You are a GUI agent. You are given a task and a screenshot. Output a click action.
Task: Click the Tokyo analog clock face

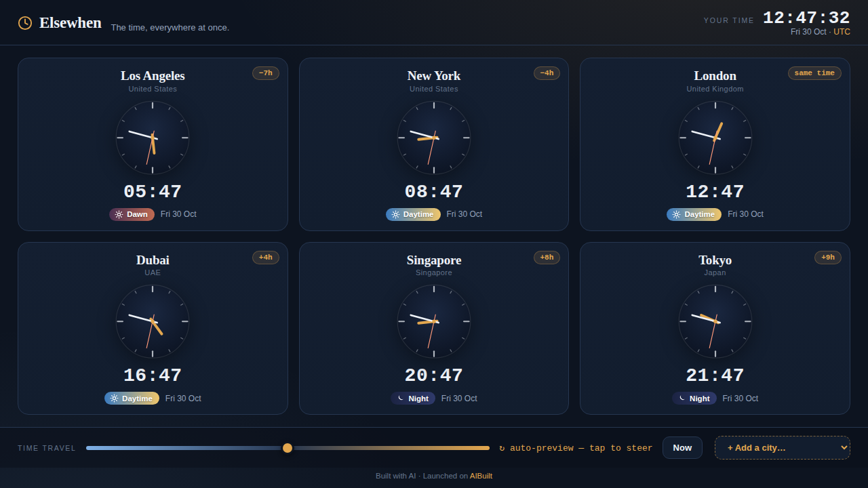715,321
